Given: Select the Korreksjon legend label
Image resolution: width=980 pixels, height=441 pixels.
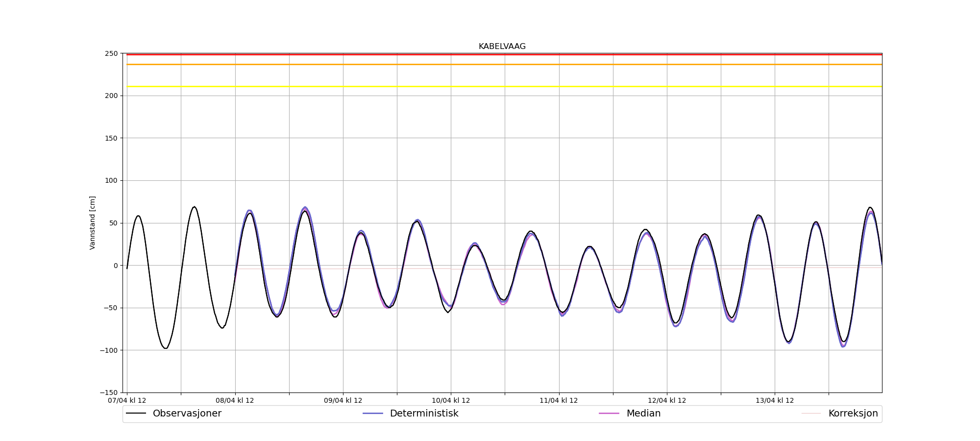Looking at the screenshot, I should coord(853,414).
